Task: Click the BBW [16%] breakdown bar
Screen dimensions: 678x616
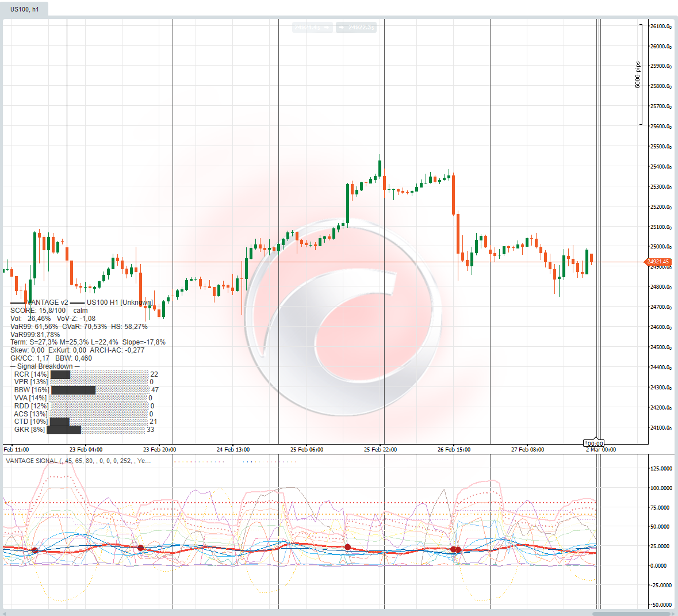Action: [73, 390]
